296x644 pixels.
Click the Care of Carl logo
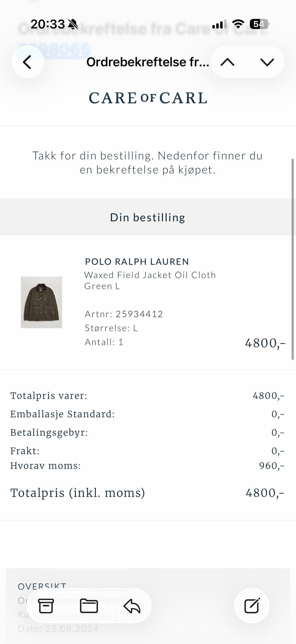tap(148, 98)
